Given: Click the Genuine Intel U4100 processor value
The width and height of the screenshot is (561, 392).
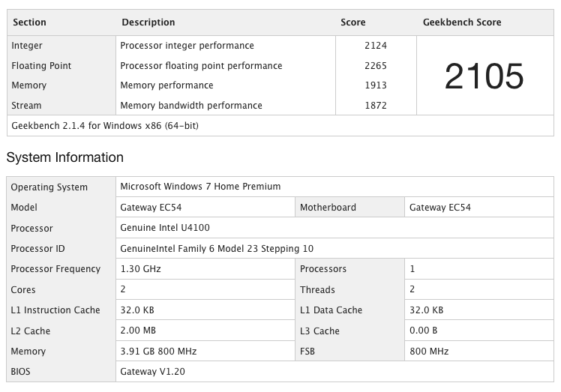Looking at the screenshot, I should click(164, 228).
